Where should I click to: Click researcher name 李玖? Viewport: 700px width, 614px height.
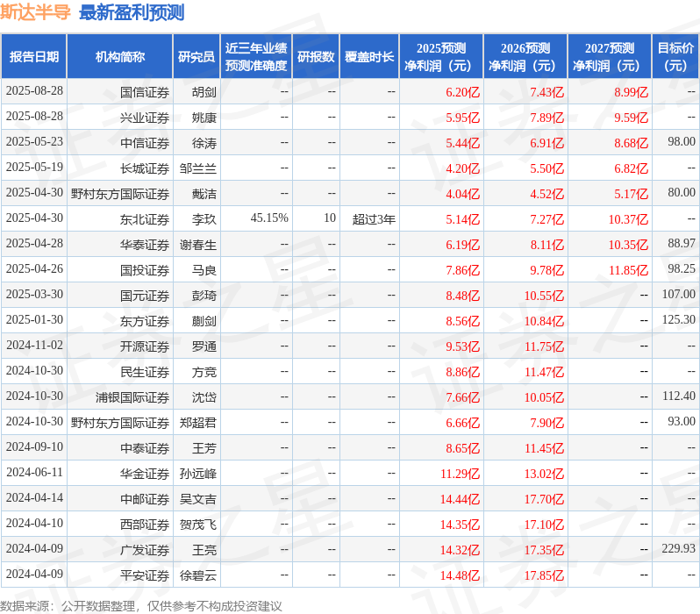[x=204, y=219]
